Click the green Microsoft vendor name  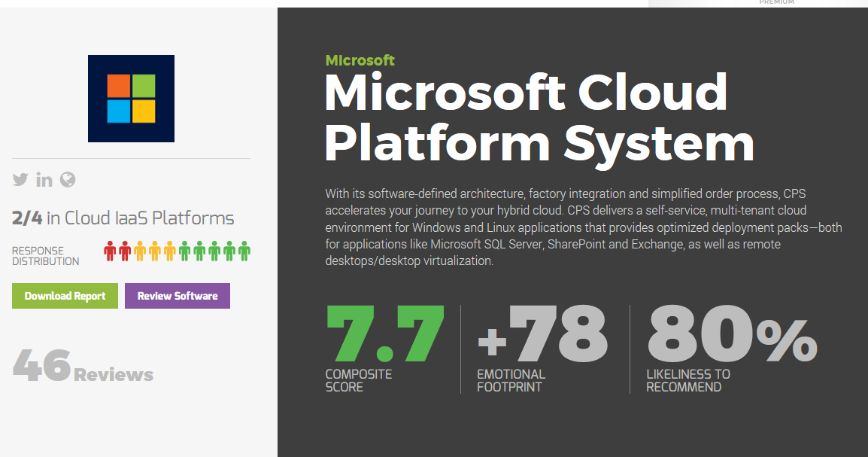pyautogui.click(x=360, y=60)
